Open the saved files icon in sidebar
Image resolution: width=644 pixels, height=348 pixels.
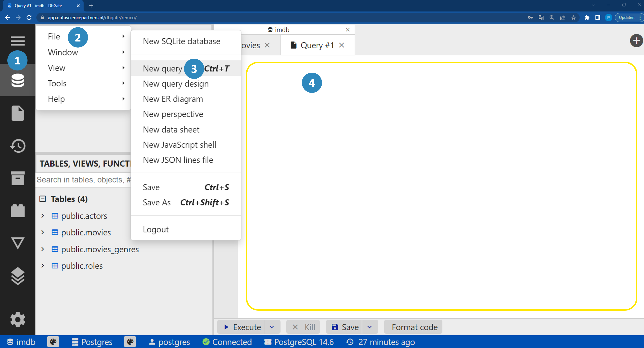pos(18,113)
